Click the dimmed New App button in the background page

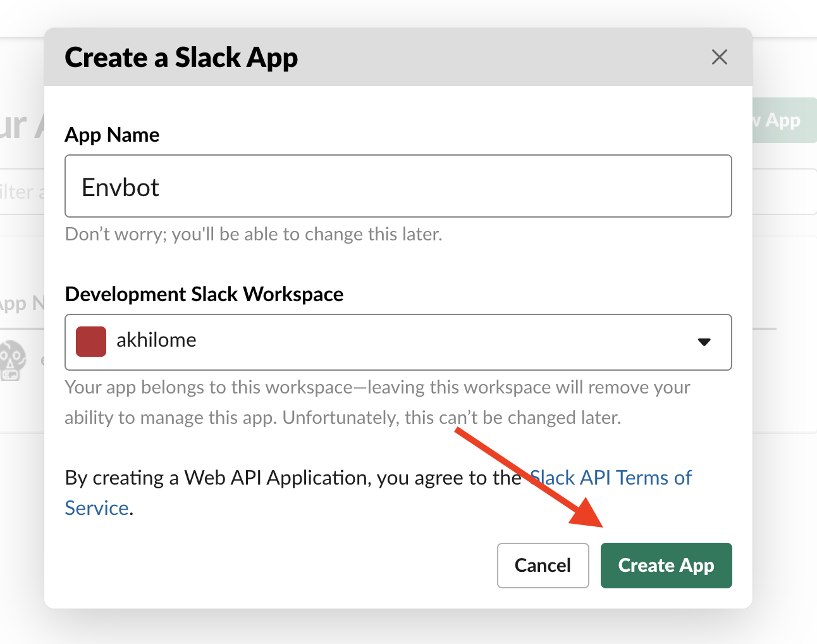click(x=784, y=120)
